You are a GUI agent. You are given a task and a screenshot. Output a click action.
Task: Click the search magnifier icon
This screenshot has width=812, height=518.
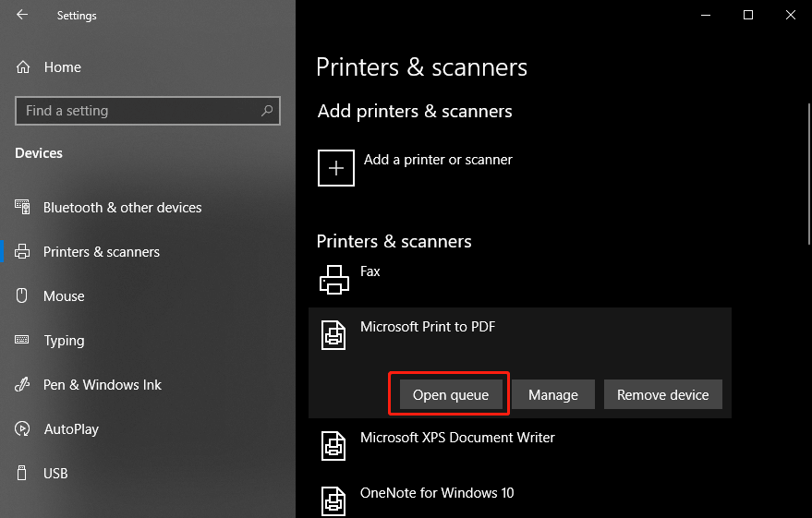[x=267, y=111]
